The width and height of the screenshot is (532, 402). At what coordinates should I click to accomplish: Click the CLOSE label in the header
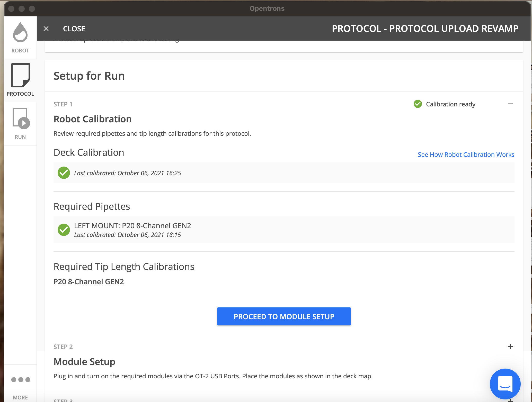pos(74,29)
